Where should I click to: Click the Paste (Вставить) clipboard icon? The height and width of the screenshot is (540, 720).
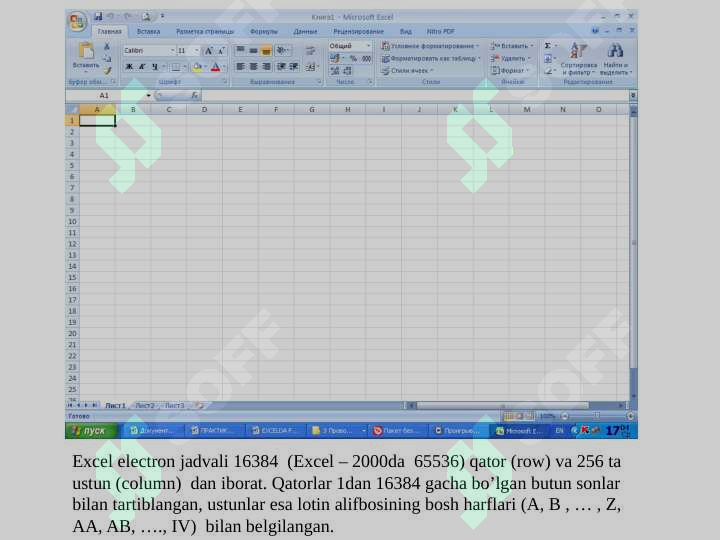click(86, 51)
